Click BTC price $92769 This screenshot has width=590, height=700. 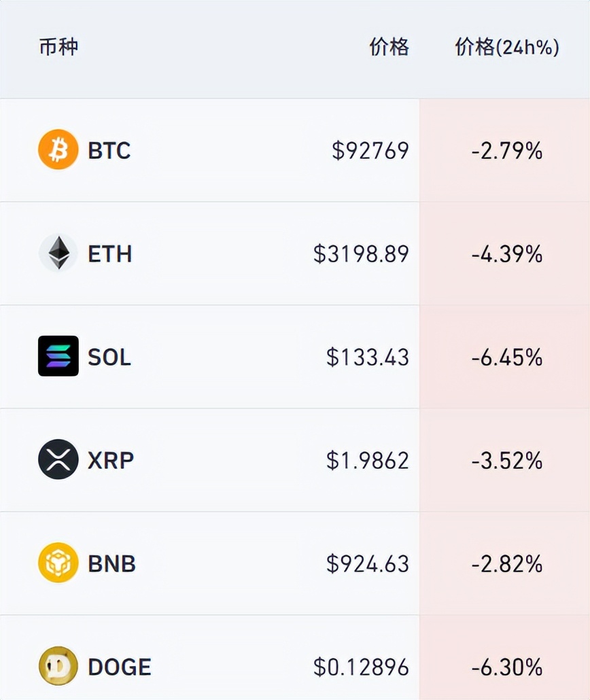tap(370, 150)
